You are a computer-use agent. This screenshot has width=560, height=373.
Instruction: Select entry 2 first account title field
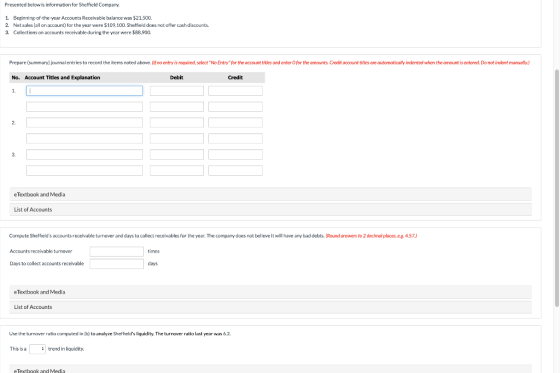pos(84,123)
